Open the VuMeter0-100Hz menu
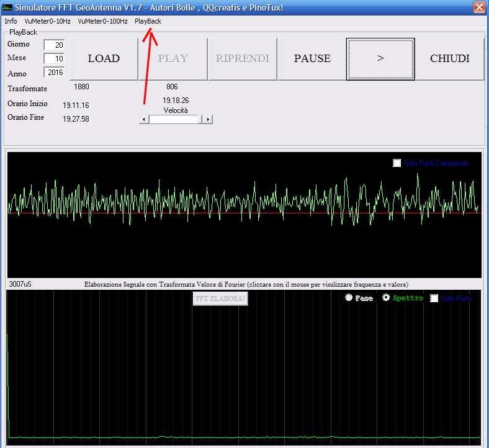Viewport: 489px width, 448px height. 102,21
